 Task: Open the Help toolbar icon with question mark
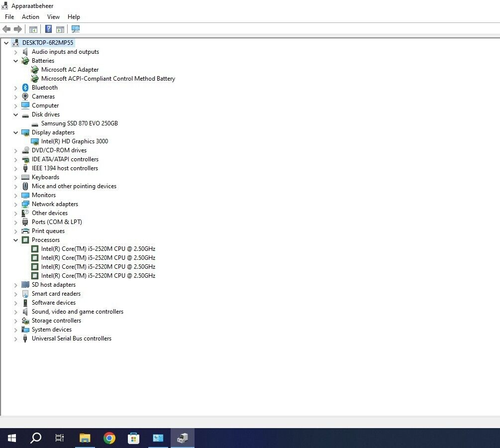tap(48, 29)
